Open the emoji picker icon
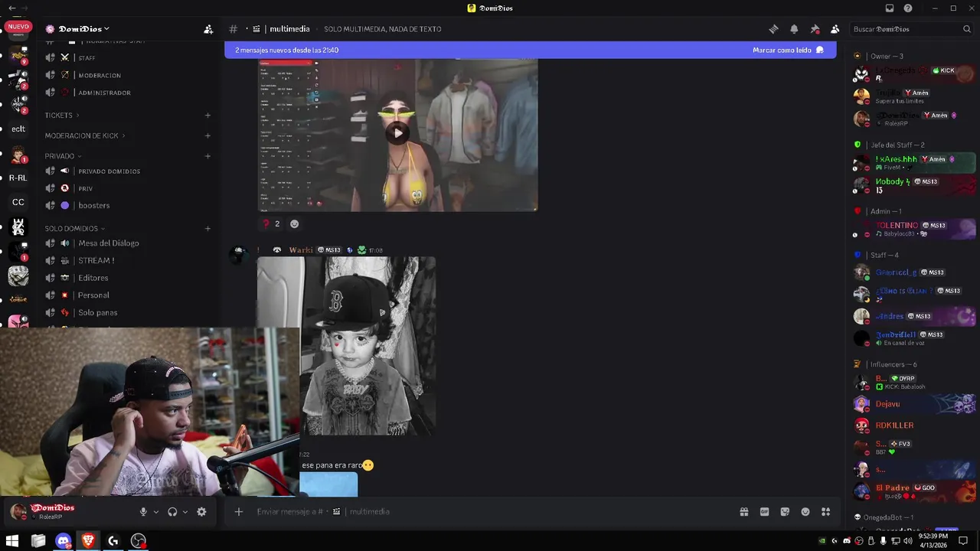980x551 pixels. coord(805,512)
